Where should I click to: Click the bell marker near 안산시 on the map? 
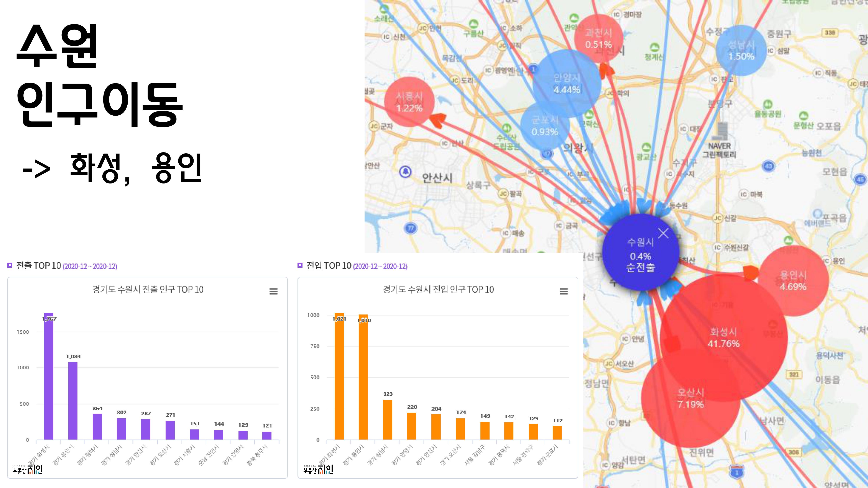coord(405,171)
